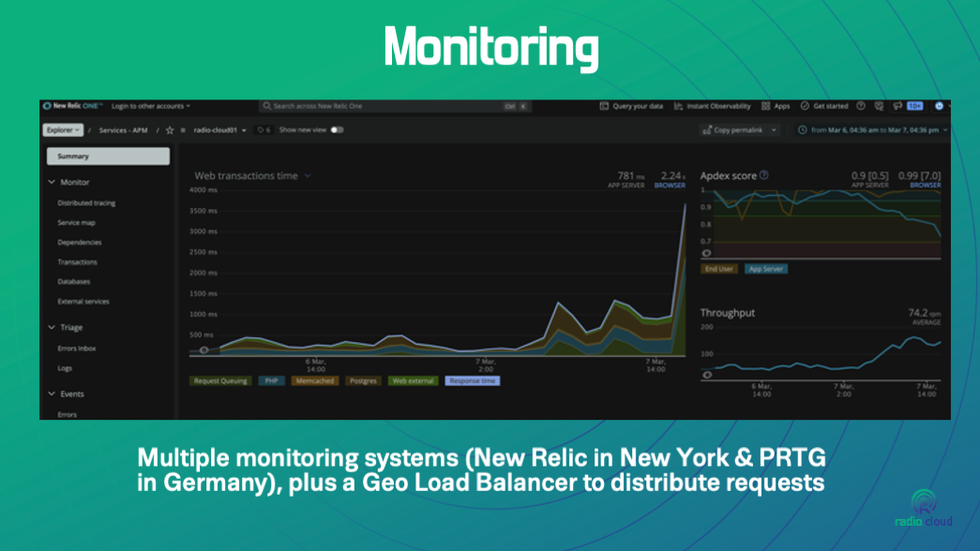
Task: Open Errors inbox
Action: pyautogui.click(x=77, y=349)
